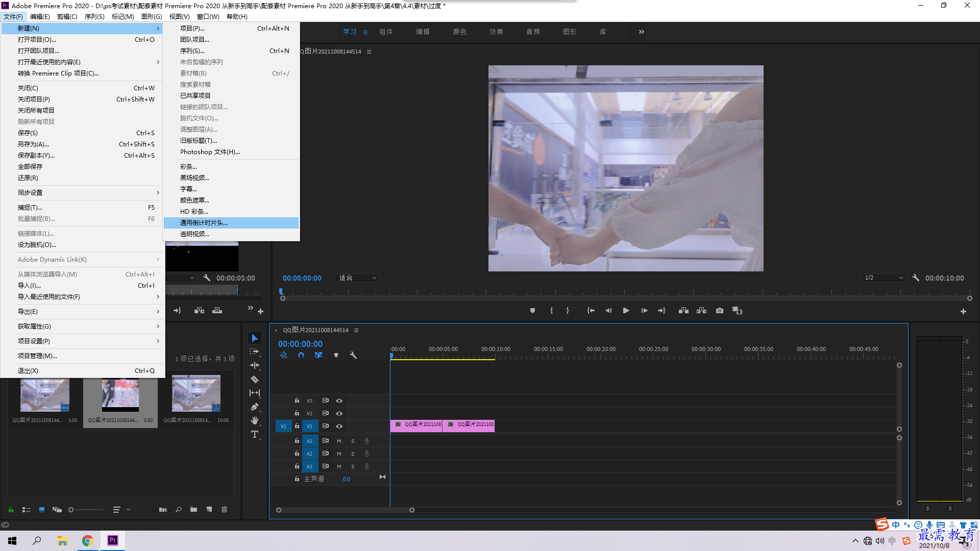980x551 pixels.
Task: Open Program monitor settings wrench
Action: [x=916, y=278]
